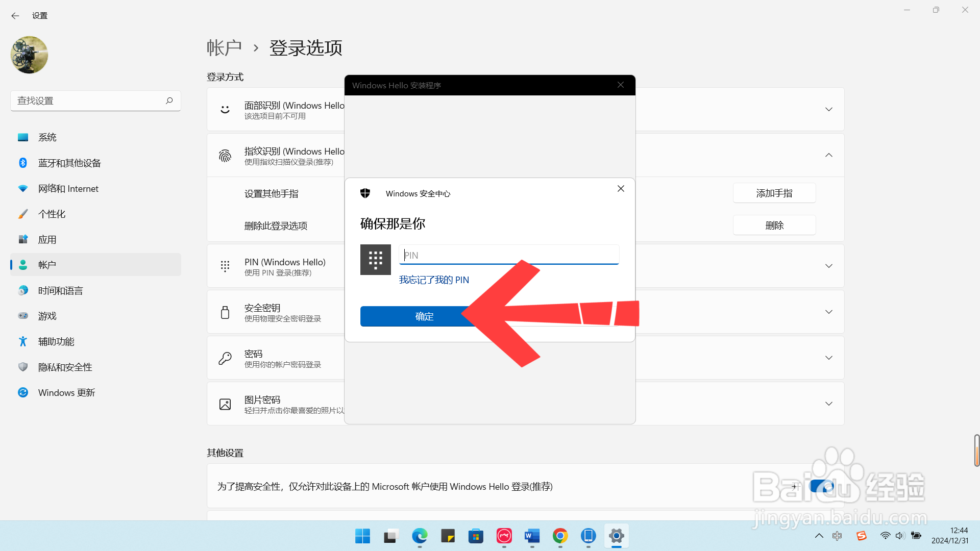Click '我忘记了我的 PIN' link
This screenshot has height=551, width=980.
(434, 279)
